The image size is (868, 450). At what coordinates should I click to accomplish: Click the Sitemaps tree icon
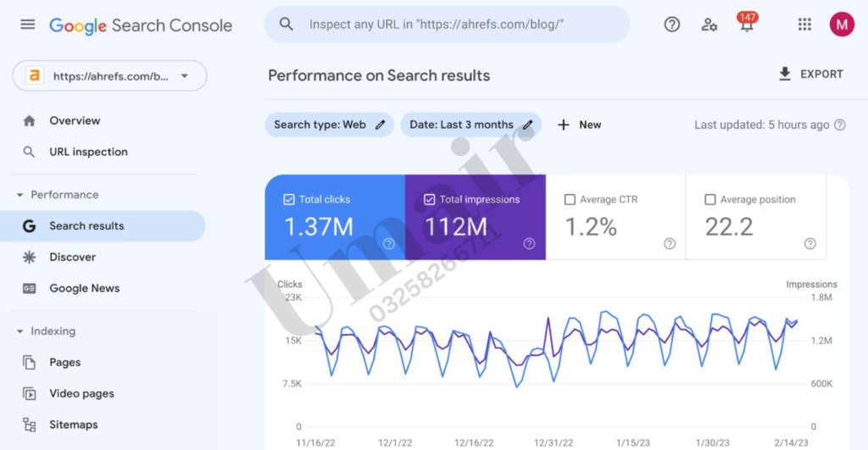click(x=30, y=425)
